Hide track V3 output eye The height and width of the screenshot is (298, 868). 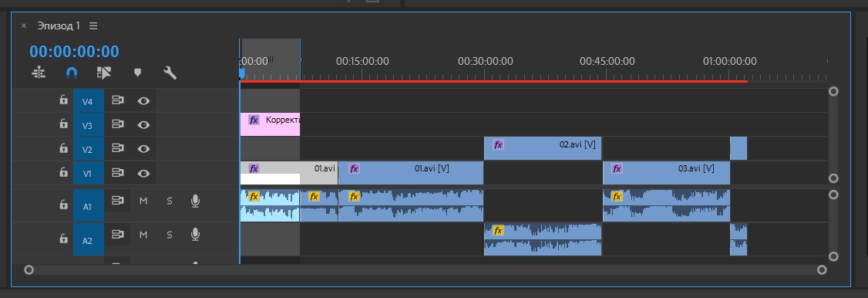(x=144, y=124)
